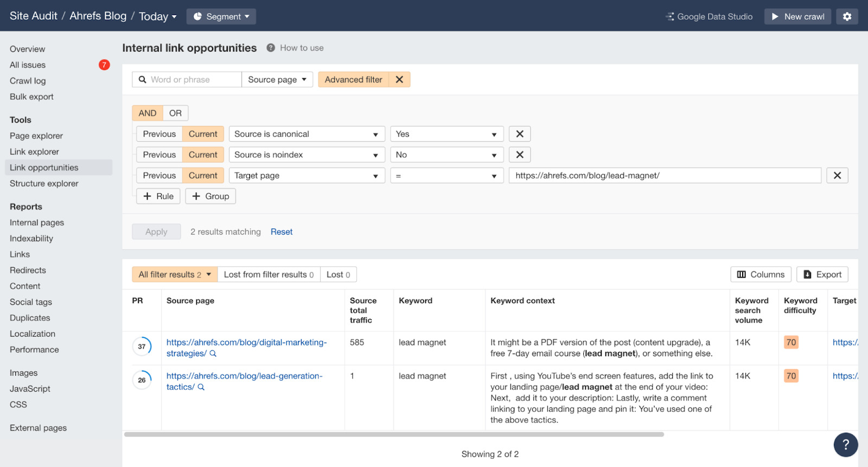Toggle Previous for Source is canonical rule
This screenshot has height=467, width=868.
coord(159,134)
